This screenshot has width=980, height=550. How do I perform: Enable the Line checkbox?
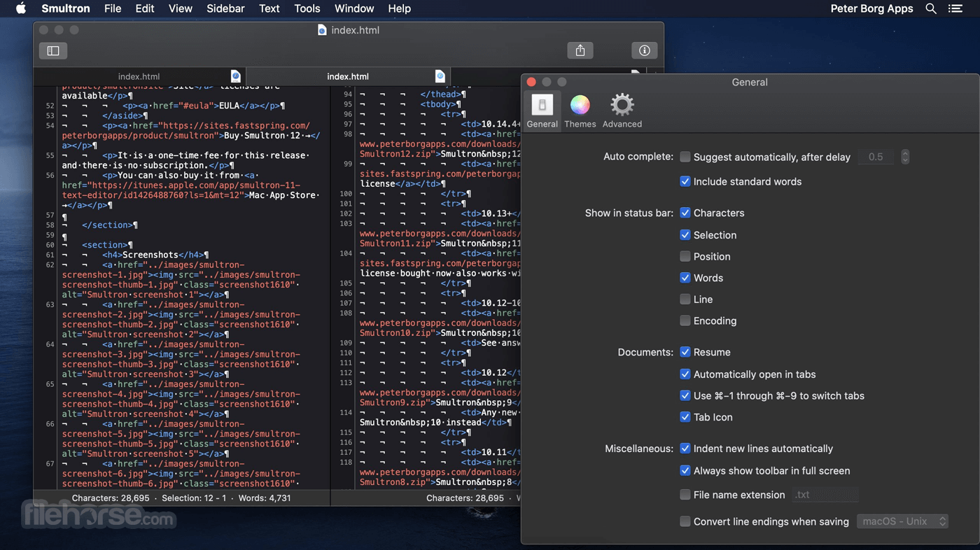(x=685, y=299)
